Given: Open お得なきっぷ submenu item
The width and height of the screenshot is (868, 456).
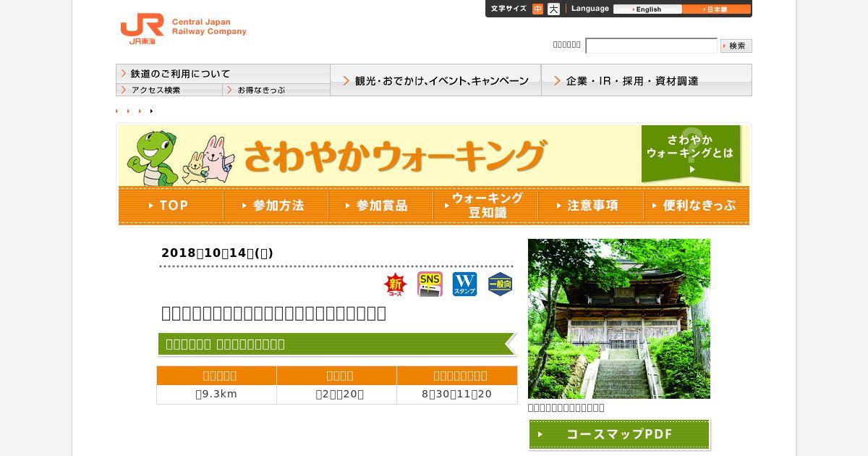Looking at the screenshot, I should click(276, 90).
